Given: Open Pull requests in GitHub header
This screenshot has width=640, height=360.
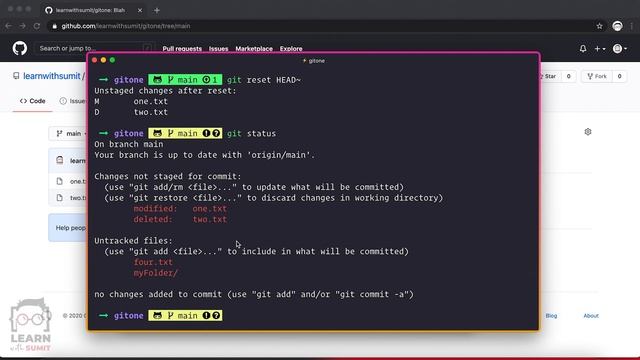Looking at the screenshot, I should click(x=182, y=49).
